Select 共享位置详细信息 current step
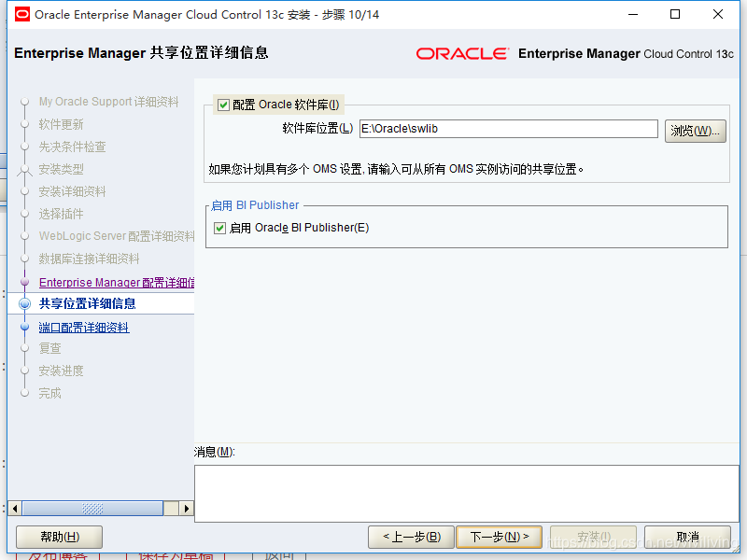The height and width of the screenshot is (560, 747). (x=87, y=303)
